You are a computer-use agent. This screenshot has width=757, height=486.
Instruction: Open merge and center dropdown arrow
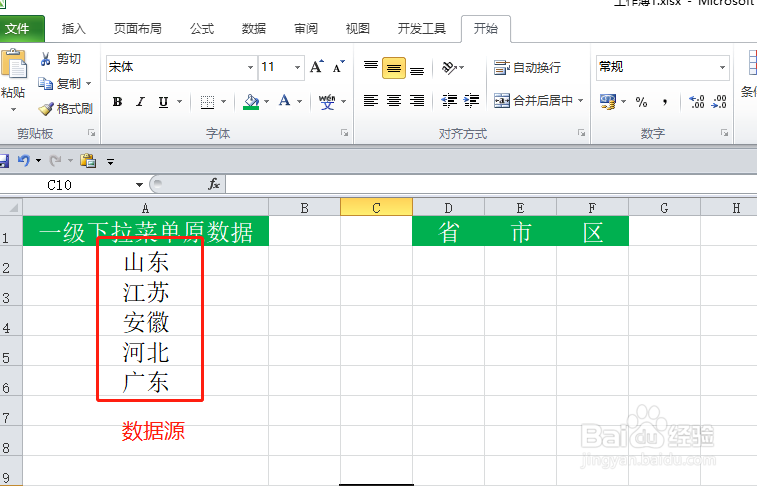tap(581, 100)
